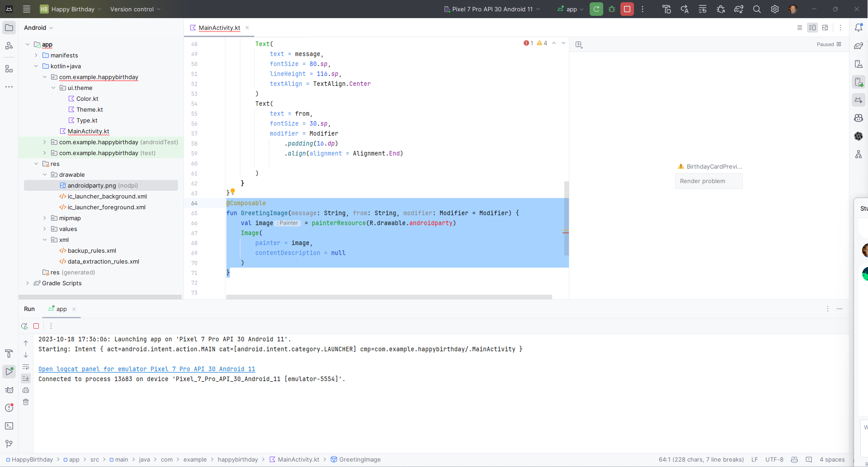Open the Pixel 7 Pro device selector
The height and width of the screenshot is (467, 868).
tap(492, 9)
